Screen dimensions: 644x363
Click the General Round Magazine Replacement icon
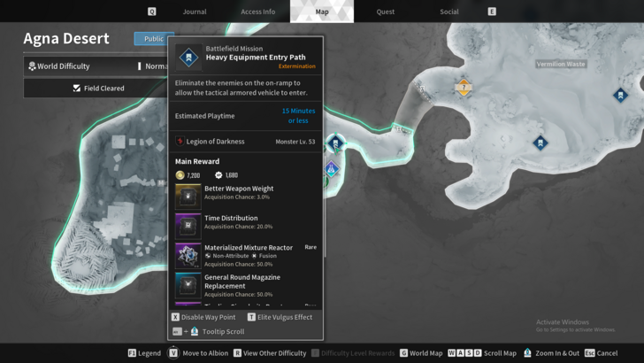188,285
